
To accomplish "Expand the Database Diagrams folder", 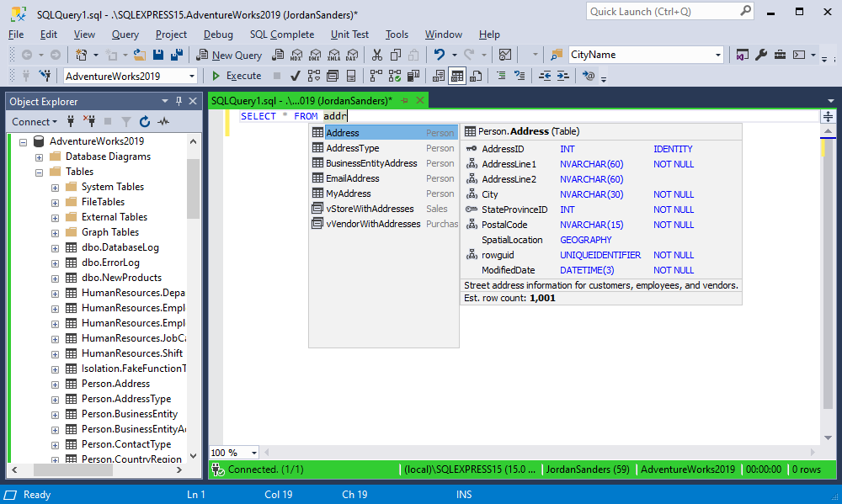I will (40, 157).
